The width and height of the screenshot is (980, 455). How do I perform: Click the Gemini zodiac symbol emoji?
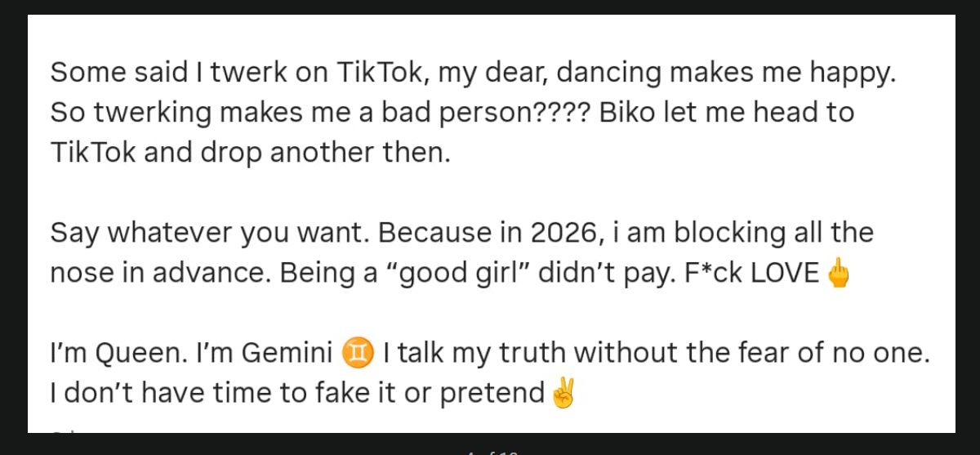pyautogui.click(x=359, y=353)
